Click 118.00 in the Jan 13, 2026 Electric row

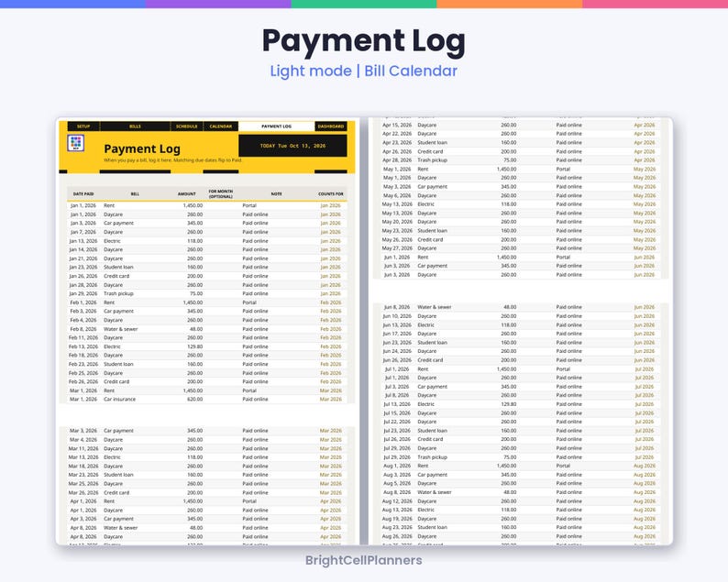coord(195,241)
